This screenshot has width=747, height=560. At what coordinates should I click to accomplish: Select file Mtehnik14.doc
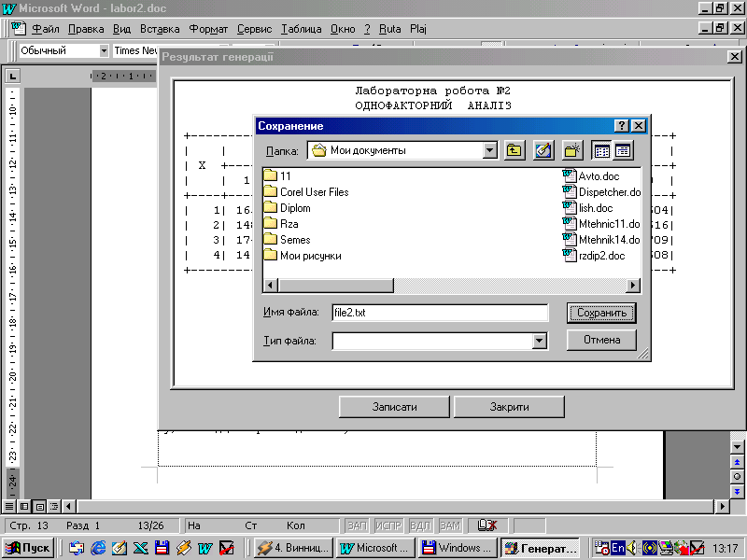[x=601, y=240]
